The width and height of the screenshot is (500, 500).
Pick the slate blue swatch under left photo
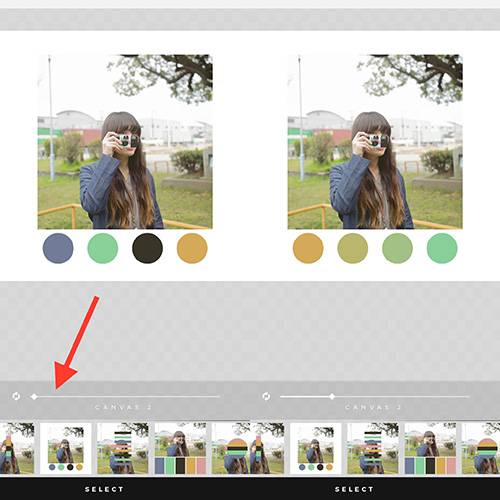(58, 248)
